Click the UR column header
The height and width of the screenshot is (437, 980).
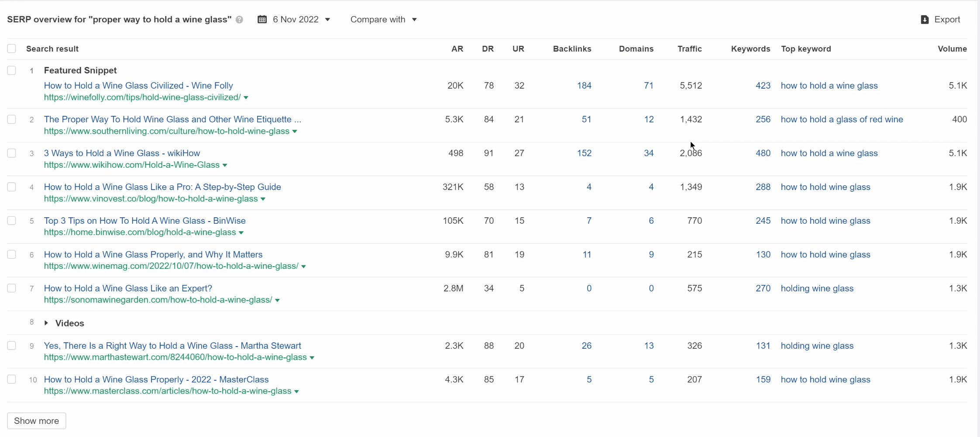(x=518, y=49)
